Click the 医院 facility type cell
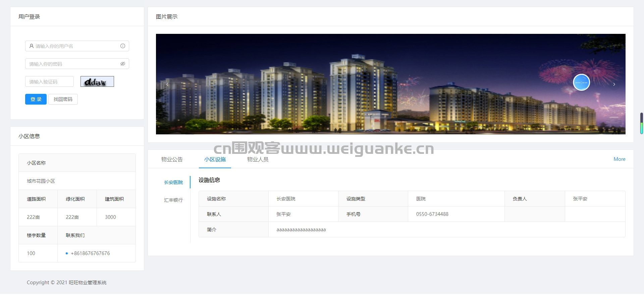This screenshot has width=644, height=308. click(456, 199)
